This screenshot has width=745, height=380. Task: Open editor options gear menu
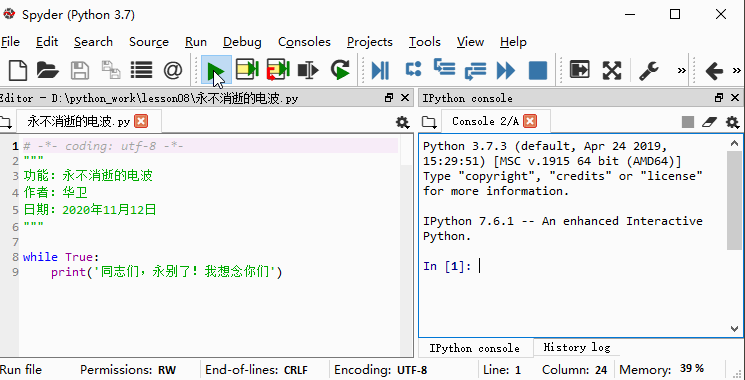pos(402,123)
